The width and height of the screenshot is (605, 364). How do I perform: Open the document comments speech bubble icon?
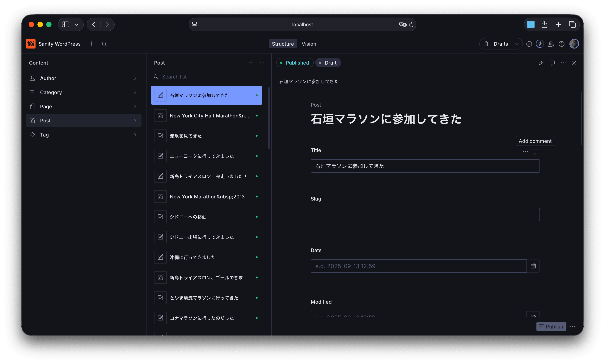[x=552, y=63]
